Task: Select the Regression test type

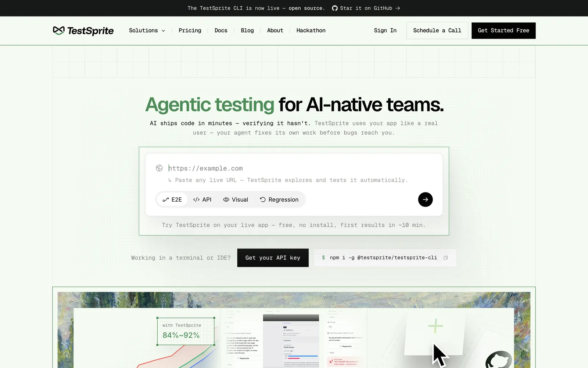Action: pyautogui.click(x=279, y=199)
